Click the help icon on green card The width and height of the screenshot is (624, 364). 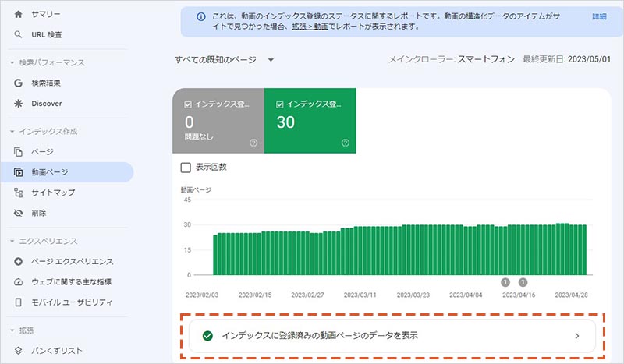click(x=345, y=143)
